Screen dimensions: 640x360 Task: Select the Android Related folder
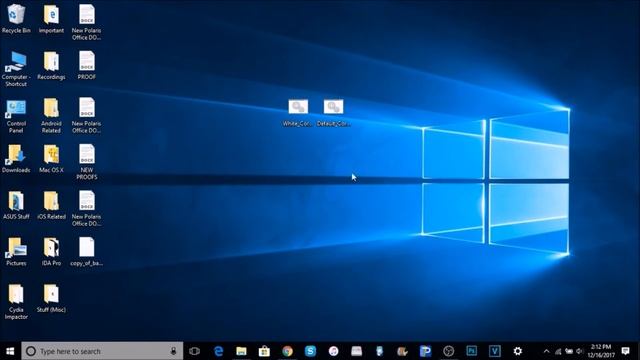(51, 116)
